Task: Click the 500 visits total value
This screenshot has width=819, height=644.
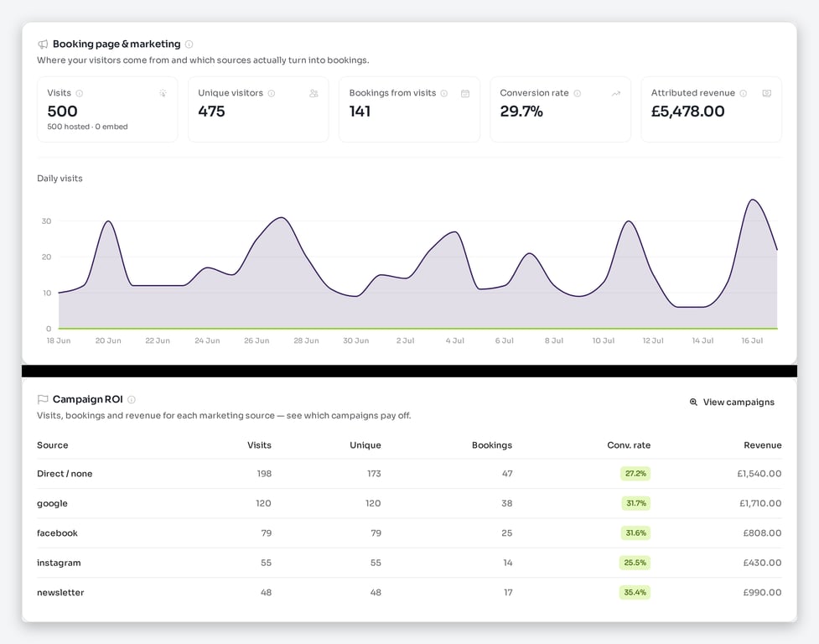Action: pos(62,112)
